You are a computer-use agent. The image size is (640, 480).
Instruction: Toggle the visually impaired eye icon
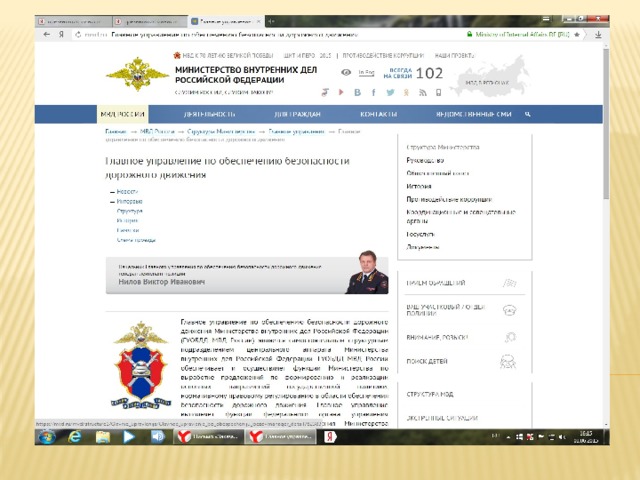pyautogui.click(x=346, y=73)
